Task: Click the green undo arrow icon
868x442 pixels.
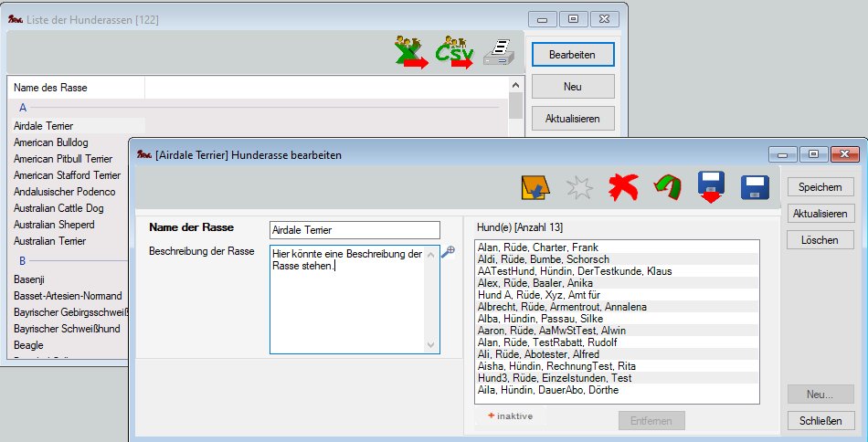Action: 667,188
